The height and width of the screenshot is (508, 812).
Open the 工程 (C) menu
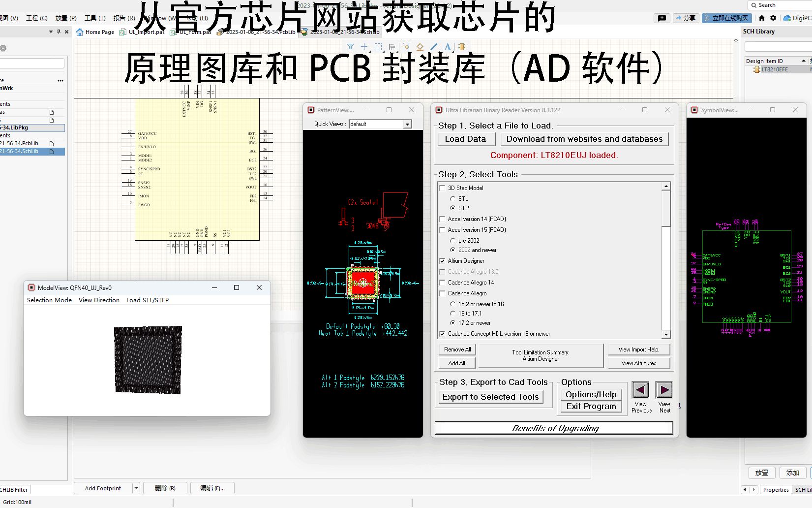click(x=37, y=18)
